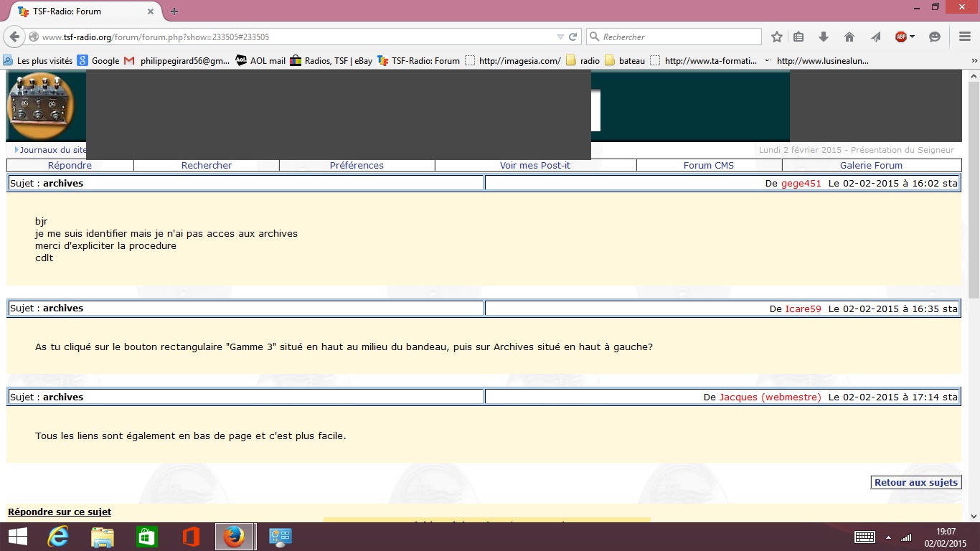Reload the page with refresh icon
Image resolution: width=980 pixels, height=551 pixels.
(573, 37)
